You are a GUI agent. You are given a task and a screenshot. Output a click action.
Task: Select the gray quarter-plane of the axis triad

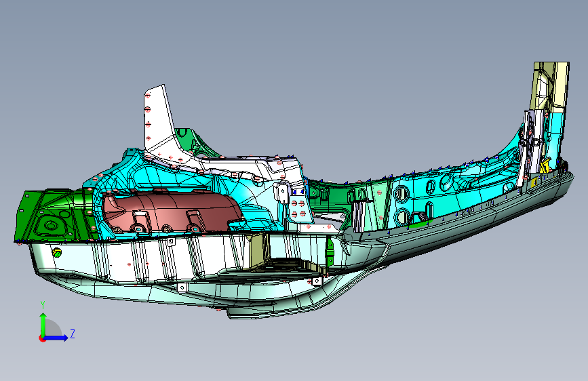tap(54, 328)
